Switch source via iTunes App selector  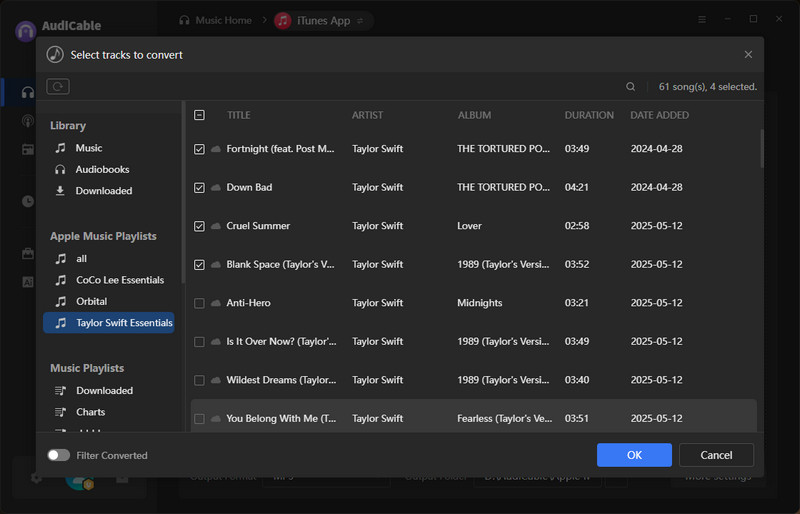pos(323,21)
